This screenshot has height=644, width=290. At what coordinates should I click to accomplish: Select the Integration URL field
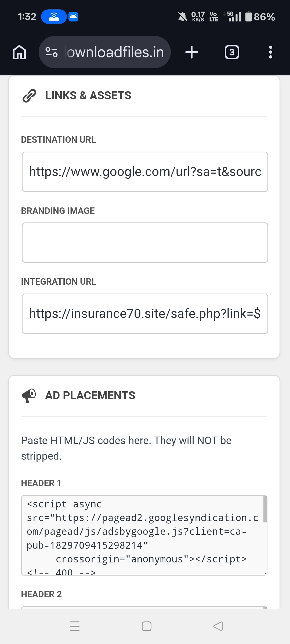(145, 313)
